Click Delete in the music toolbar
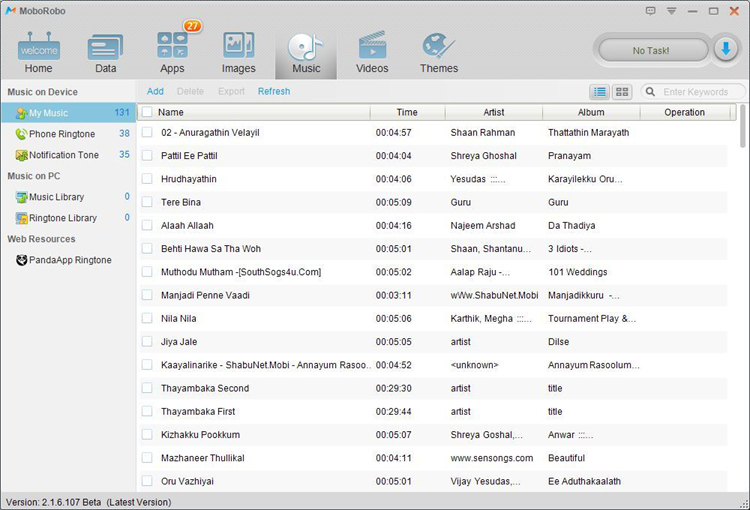Screen dimensions: 750x510 coord(190,91)
